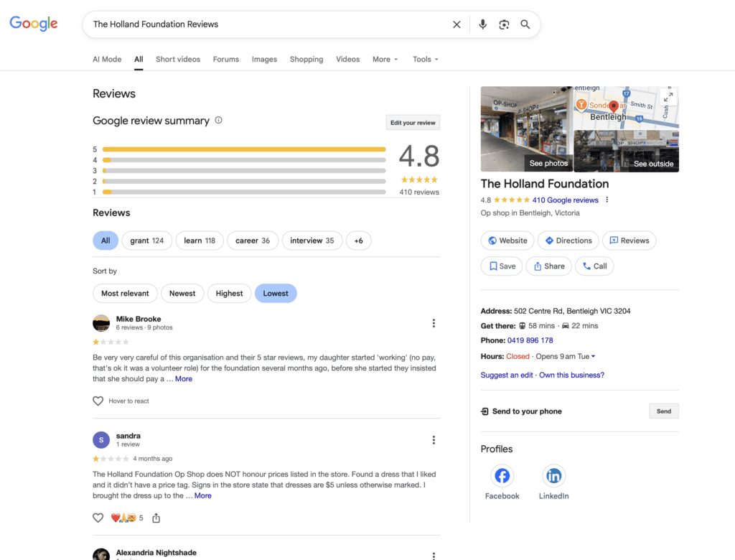The width and height of the screenshot is (735, 560).
Task: Click the share icon under sandra's review
Action: [x=156, y=518]
